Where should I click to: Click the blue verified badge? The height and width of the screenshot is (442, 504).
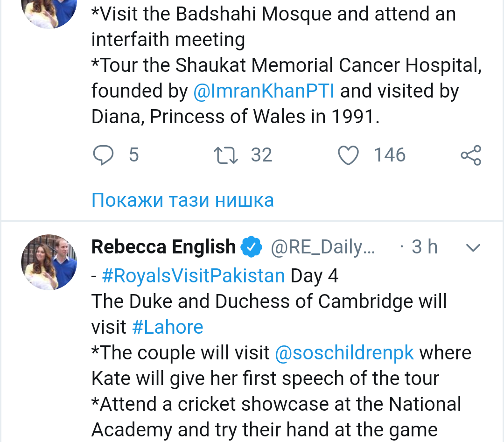pyautogui.click(x=251, y=247)
